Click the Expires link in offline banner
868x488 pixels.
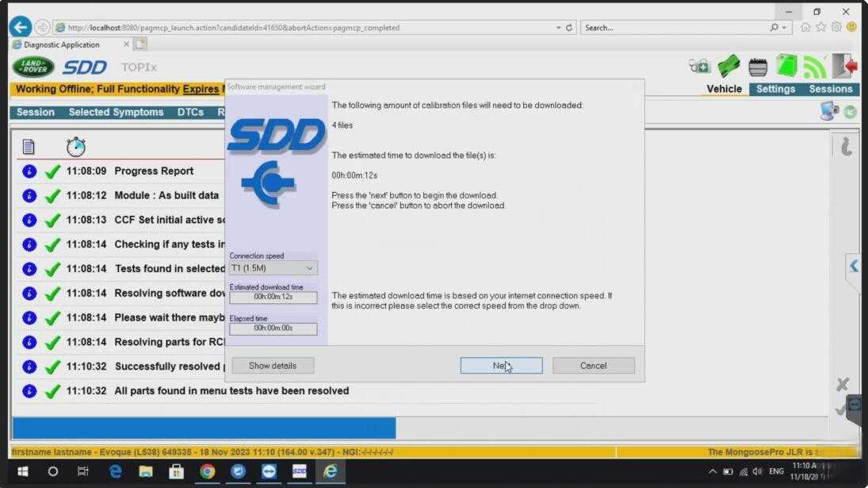point(201,89)
